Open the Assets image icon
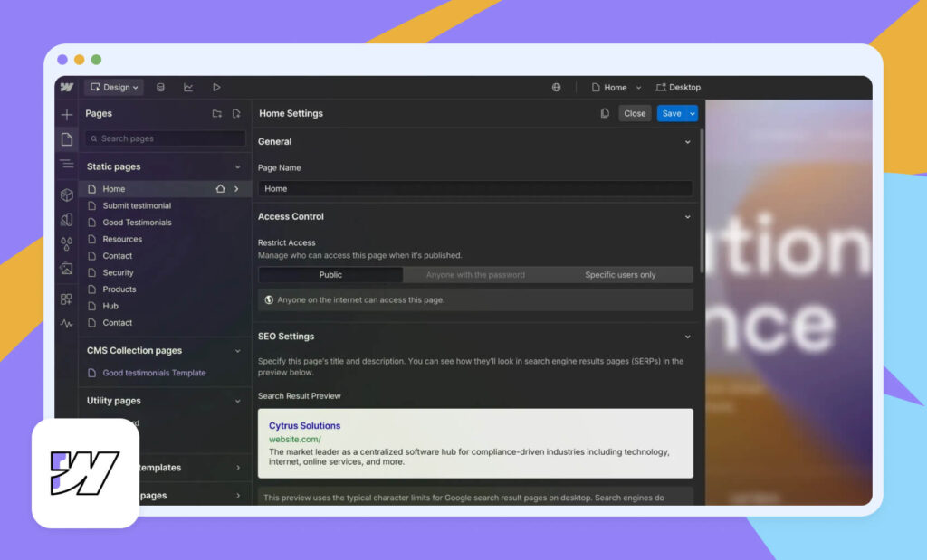The width and height of the screenshot is (927, 560). [67, 269]
